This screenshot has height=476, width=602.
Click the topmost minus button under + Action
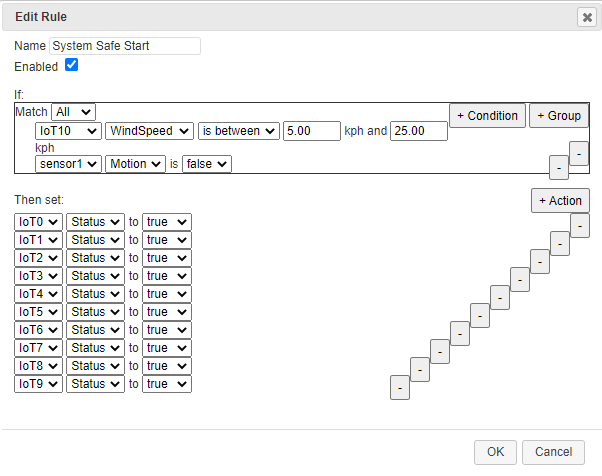click(x=579, y=226)
